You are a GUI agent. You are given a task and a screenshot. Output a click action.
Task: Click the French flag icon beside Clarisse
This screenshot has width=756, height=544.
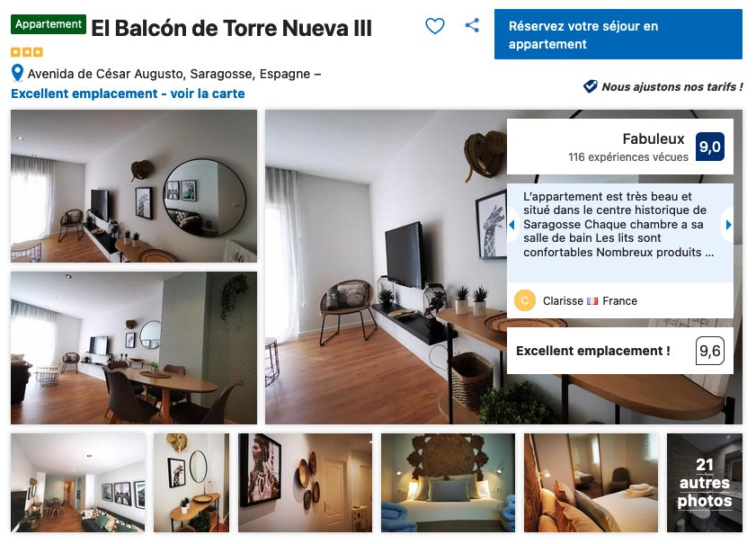(592, 301)
